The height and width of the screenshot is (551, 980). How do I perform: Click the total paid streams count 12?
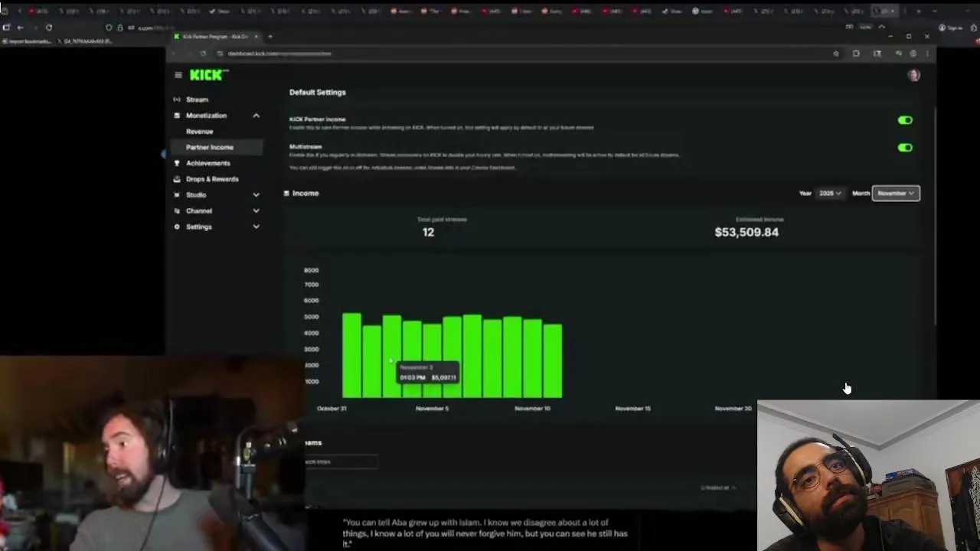[428, 232]
